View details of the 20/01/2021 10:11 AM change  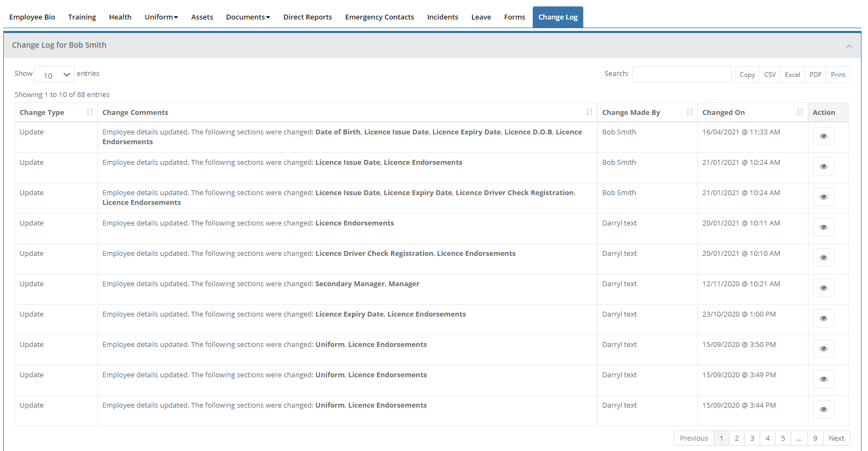coord(823,227)
